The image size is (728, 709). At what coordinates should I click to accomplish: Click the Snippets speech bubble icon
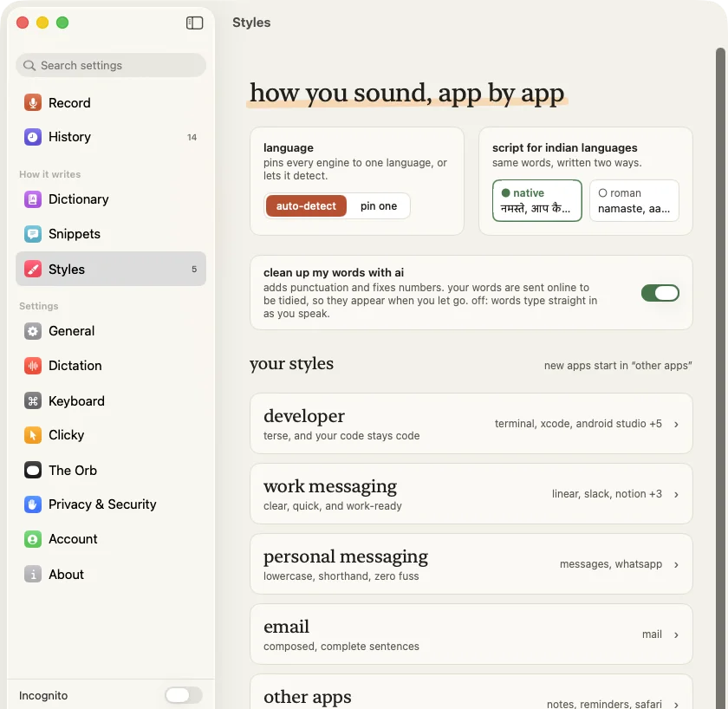click(33, 234)
